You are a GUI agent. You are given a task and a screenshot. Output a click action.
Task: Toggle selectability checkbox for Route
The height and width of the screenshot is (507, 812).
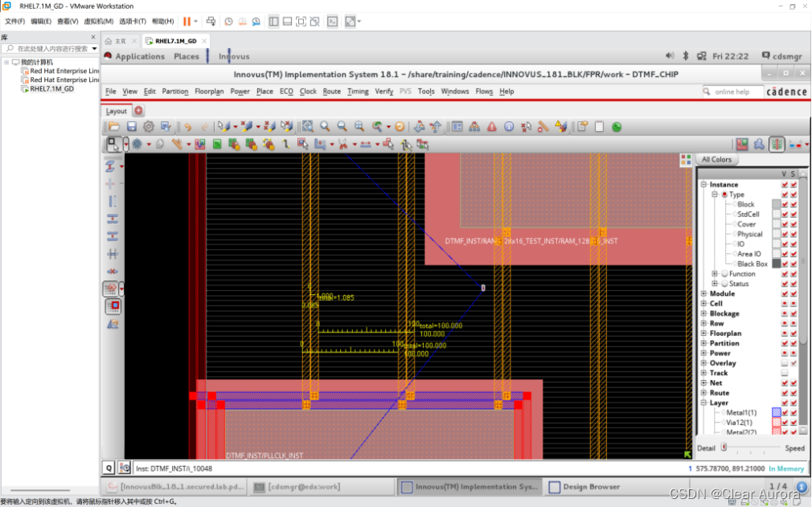794,393
